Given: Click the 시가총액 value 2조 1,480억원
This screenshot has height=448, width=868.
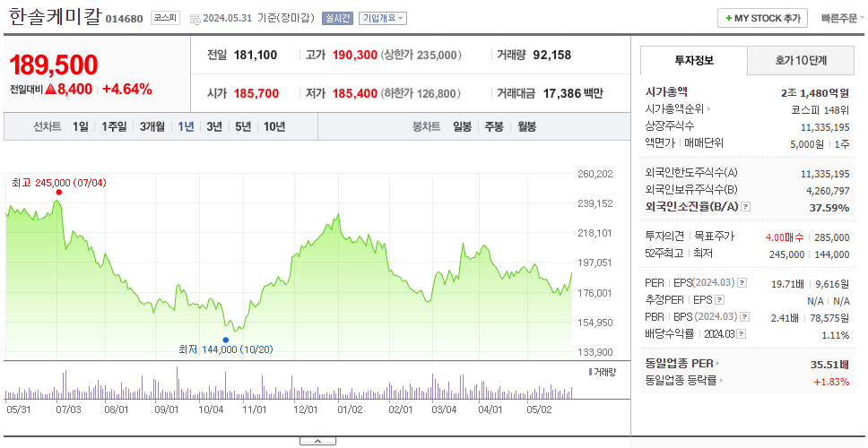Looking at the screenshot, I should [815, 93].
